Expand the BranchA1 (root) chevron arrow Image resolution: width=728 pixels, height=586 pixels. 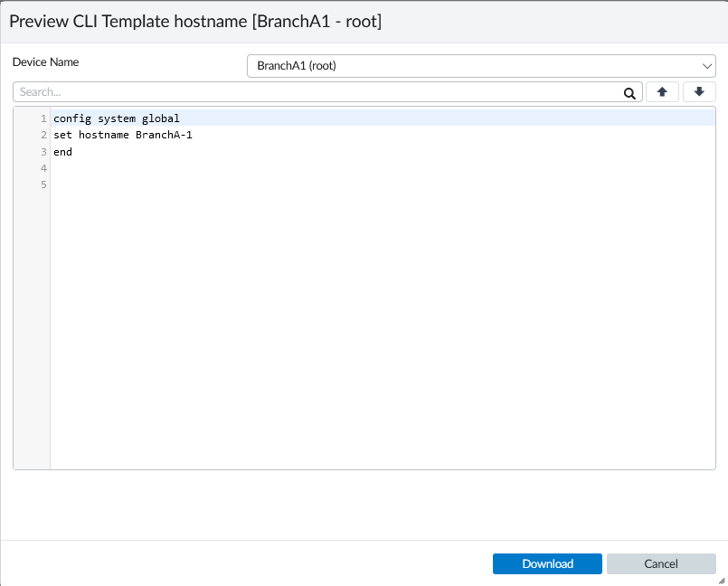click(707, 66)
